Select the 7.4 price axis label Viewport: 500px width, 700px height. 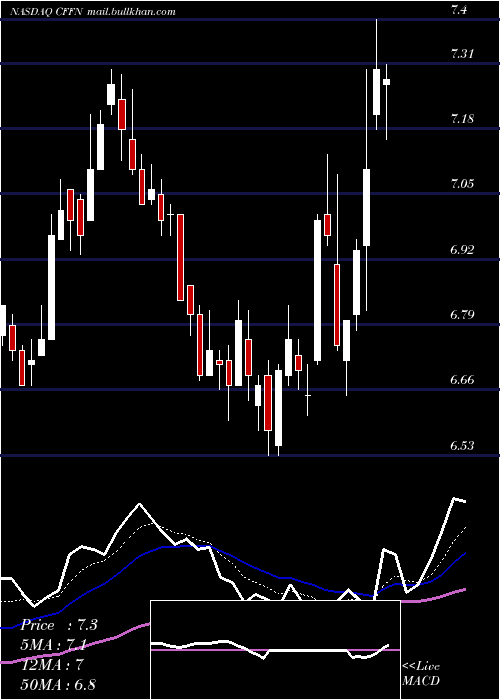click(459, 10)
